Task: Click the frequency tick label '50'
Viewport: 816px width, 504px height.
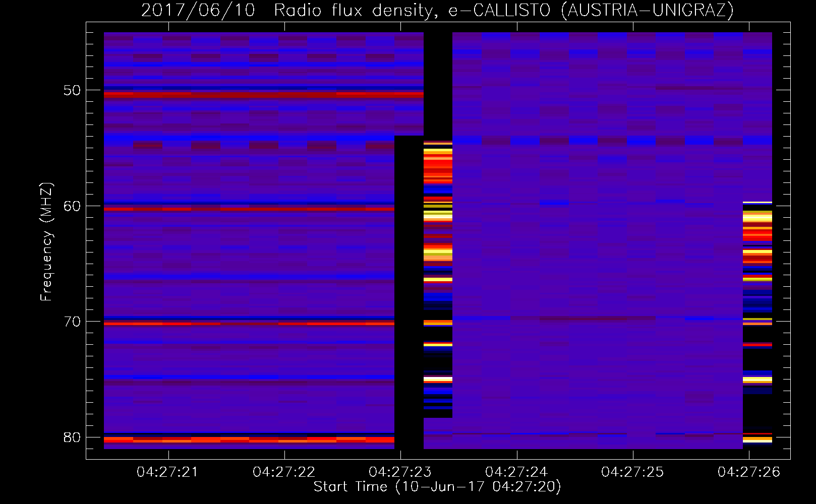Action: click(72, 90)
